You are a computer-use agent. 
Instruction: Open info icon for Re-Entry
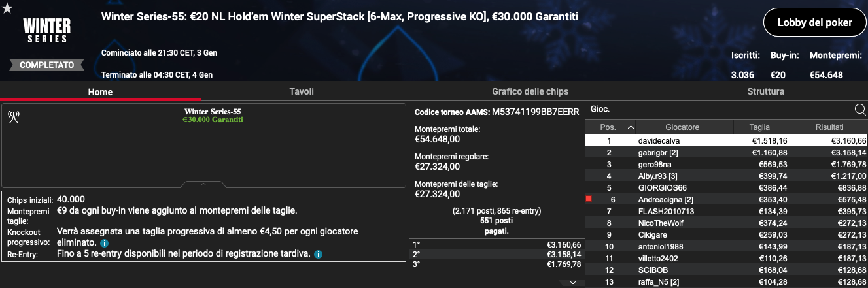(318, 253)
